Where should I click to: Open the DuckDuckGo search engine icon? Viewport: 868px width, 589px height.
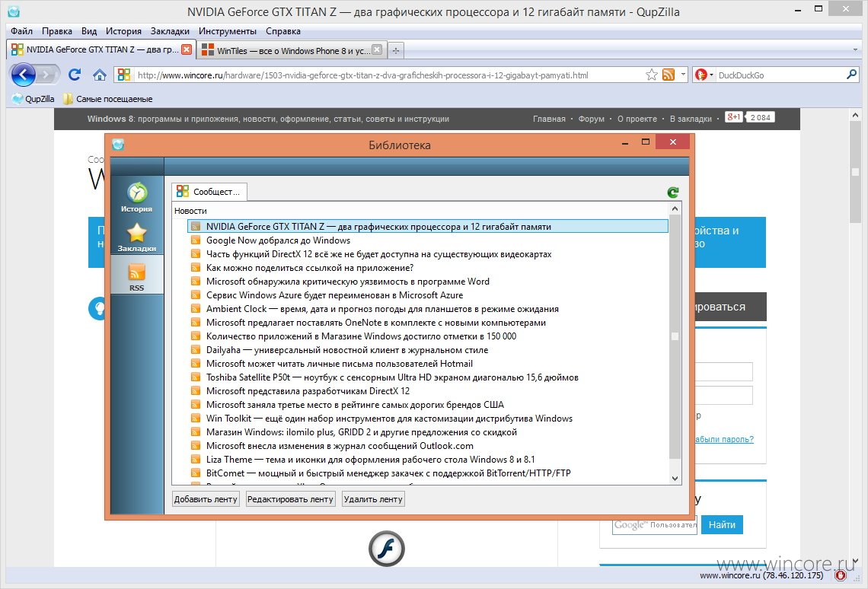point(700,75)
